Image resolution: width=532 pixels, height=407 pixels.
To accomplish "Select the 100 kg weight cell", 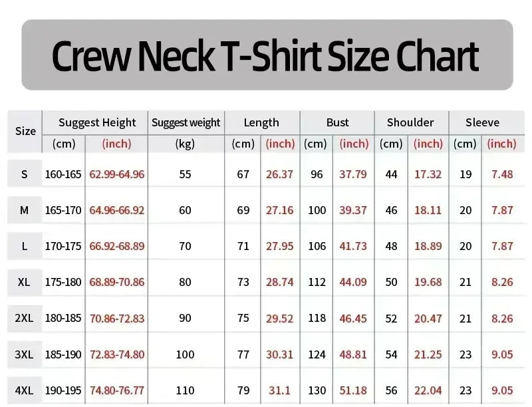I will click(185, 354).
